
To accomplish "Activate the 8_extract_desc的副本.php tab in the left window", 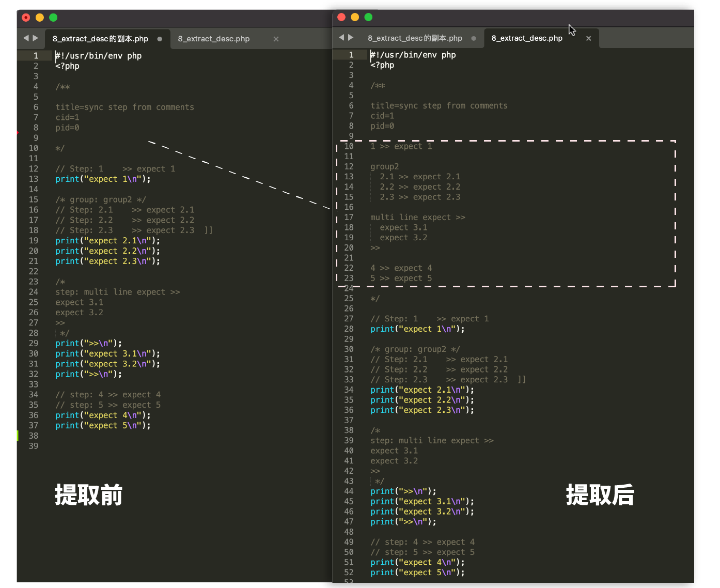I will click(x=100, y=39).
